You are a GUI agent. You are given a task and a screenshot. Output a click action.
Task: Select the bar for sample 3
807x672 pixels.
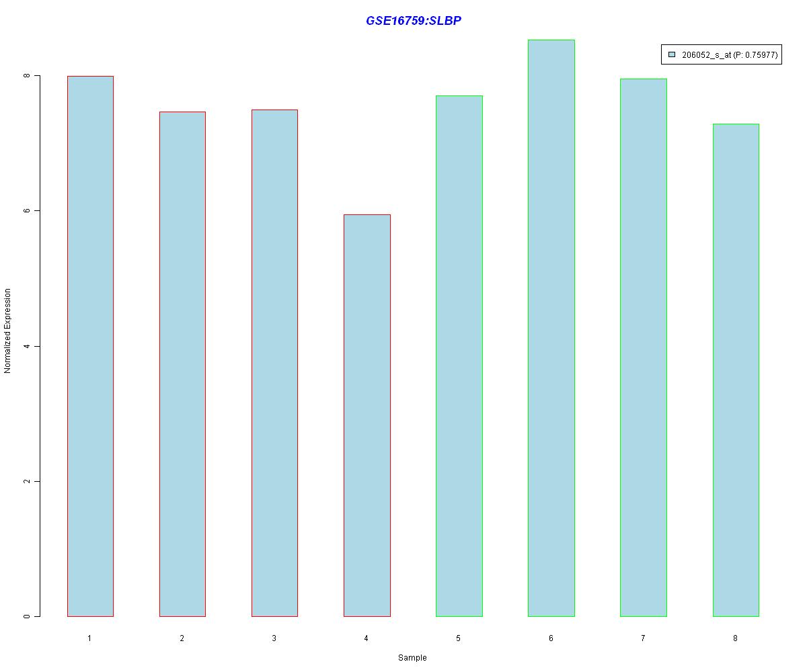[x=274, y=363]
